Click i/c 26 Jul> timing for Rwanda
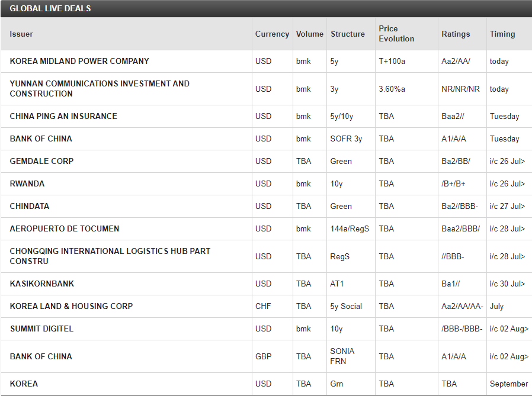 pyautogui.click(x=507, y=183)
